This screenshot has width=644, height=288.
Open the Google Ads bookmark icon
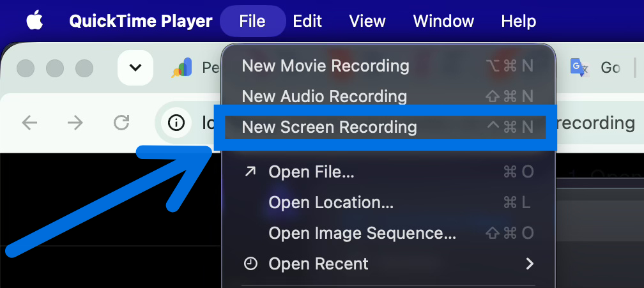click(x=182, y=68)
